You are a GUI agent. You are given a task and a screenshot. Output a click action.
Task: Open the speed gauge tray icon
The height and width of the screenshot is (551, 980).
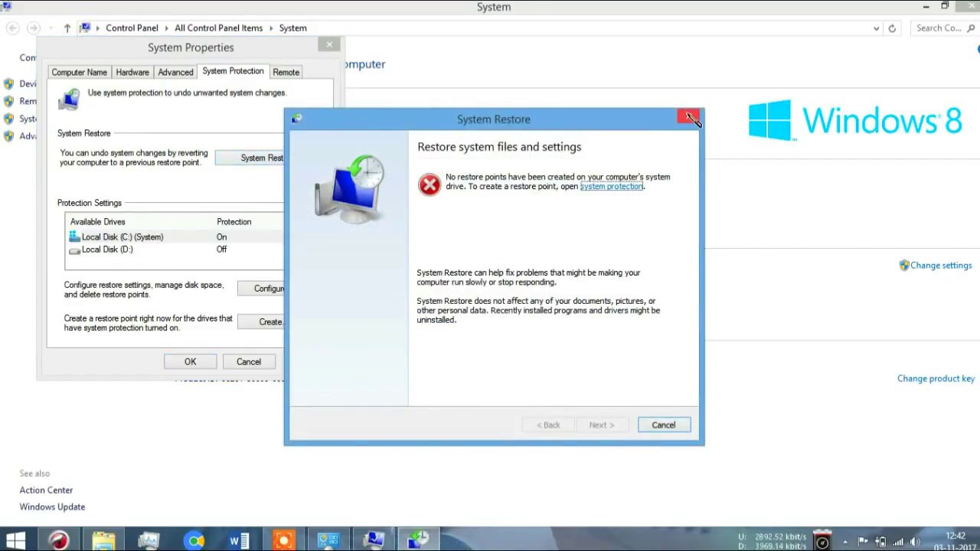(x=822, y=541)
